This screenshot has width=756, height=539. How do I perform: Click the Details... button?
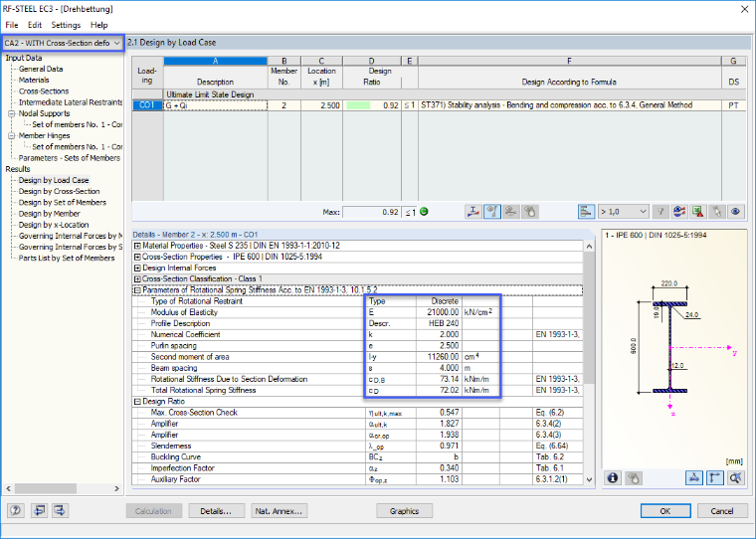tap(216, 511)
